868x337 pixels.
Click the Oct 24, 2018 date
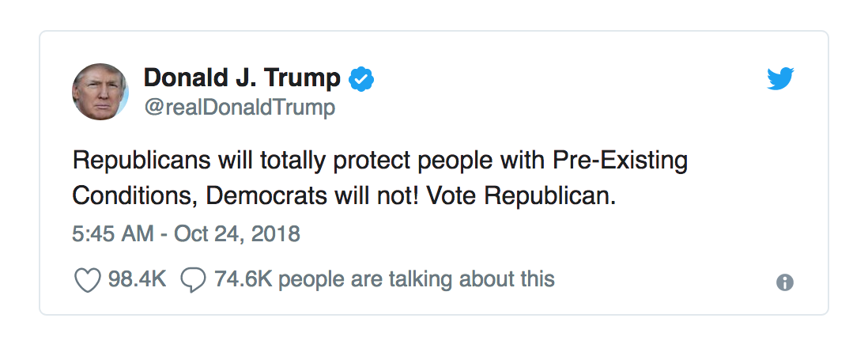237,234
